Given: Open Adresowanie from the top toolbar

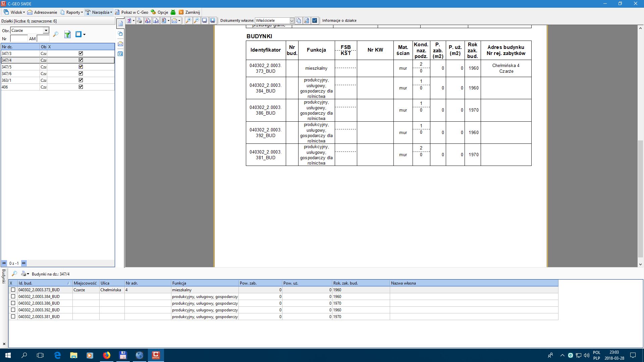Looking at the screenshot, I should (x=42, y=12).
